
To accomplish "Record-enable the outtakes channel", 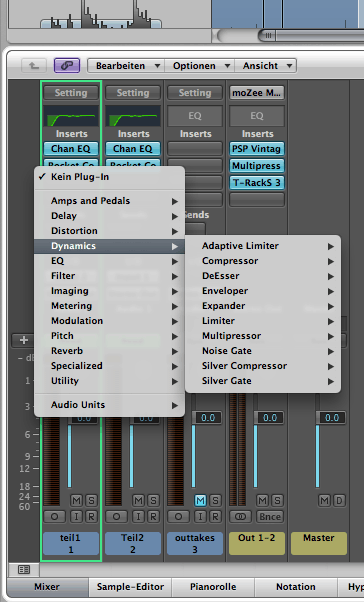I will pos(215,516).
